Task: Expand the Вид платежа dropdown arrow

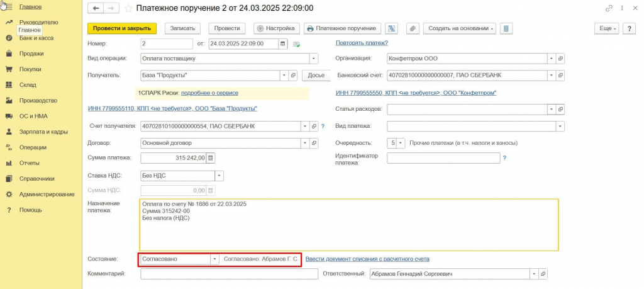Action: 560,126
